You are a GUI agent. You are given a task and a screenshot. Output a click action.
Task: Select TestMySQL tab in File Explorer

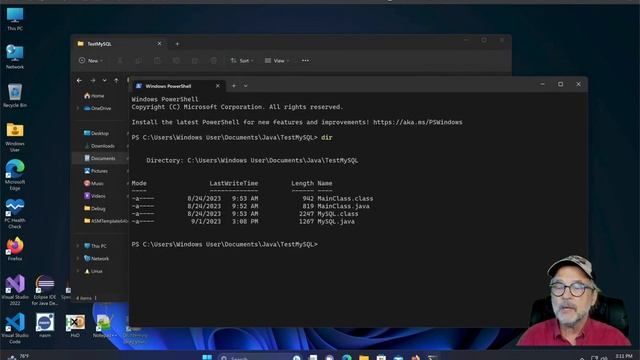click(118, 44)
